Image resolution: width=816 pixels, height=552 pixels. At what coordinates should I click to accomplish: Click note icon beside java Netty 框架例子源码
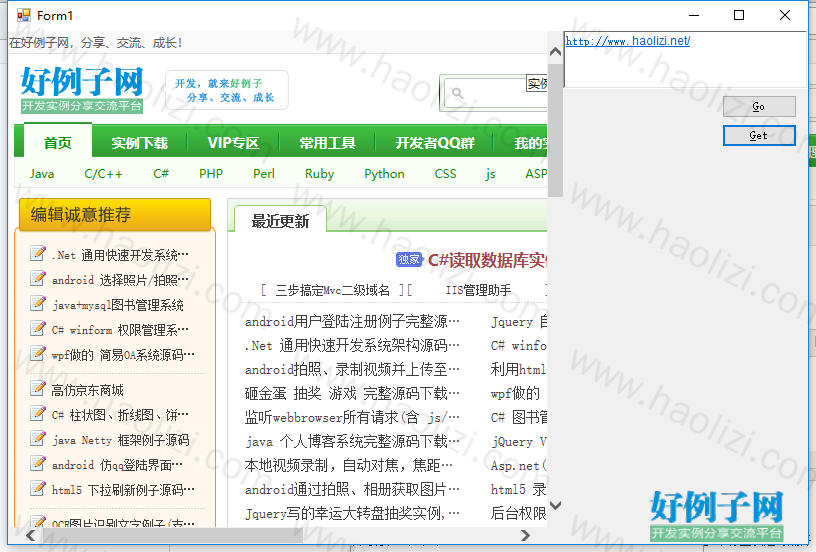point(38,438)
